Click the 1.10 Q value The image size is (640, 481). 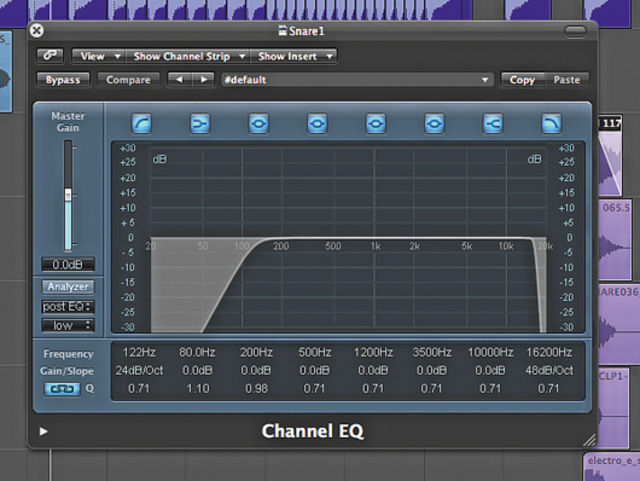coord(198,388)
